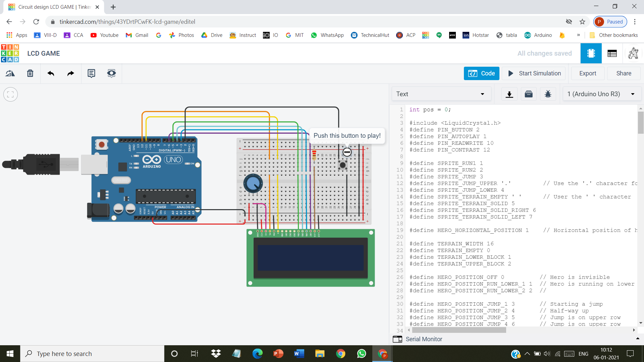This screenshot has height=362, width=644.
Task: Delete the selected component using trash icon
Action: pos(30,73)
